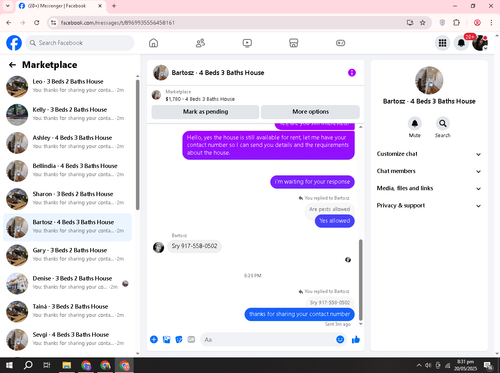The height and width of the screenshot is (373, 500).
Task: Click the Search Facebook field
Action: (80, 43)
